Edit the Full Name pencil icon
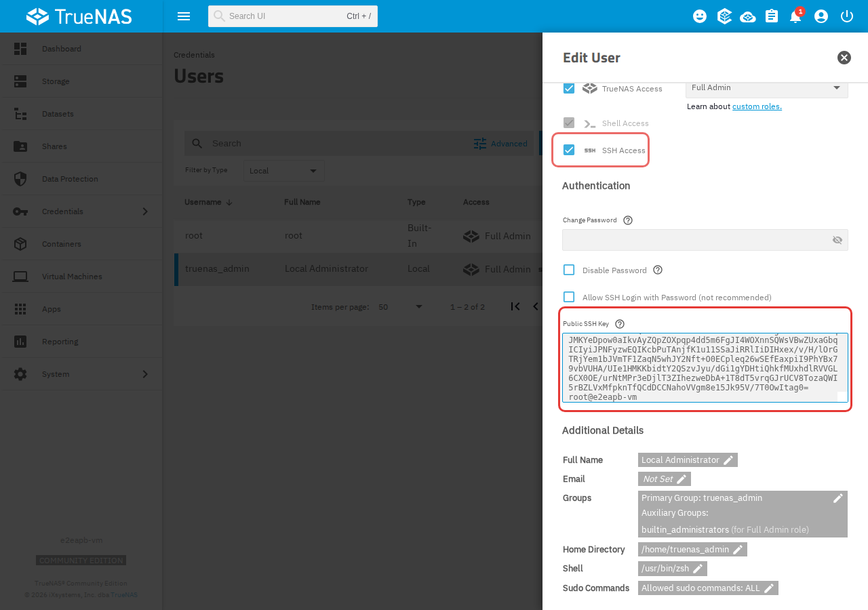This screenshot has height=610, width=868. 728,460
